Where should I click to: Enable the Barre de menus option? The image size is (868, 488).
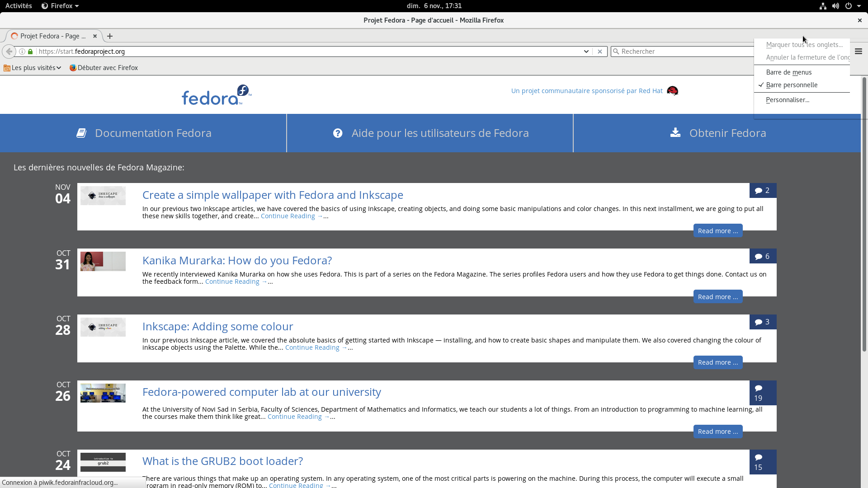coord(788,72)
